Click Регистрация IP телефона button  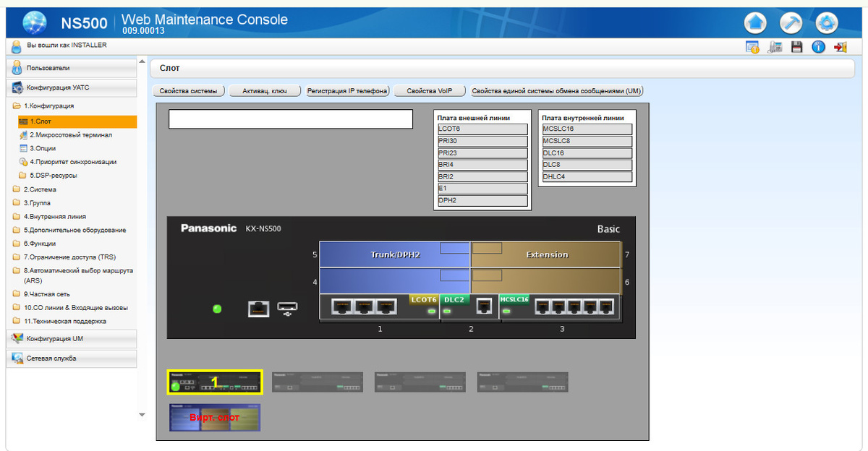[347, 91]
